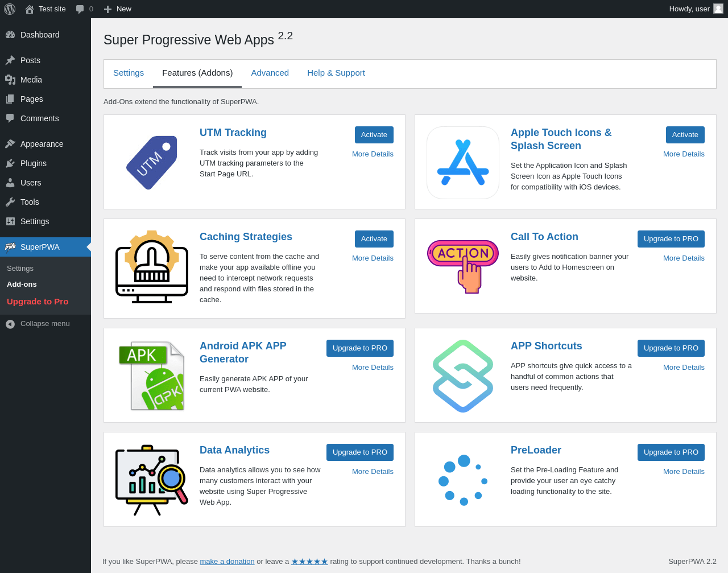This screenshot has height=573, width=728.
Task: Open the Help & Support tab
Action: click(336, 73)
